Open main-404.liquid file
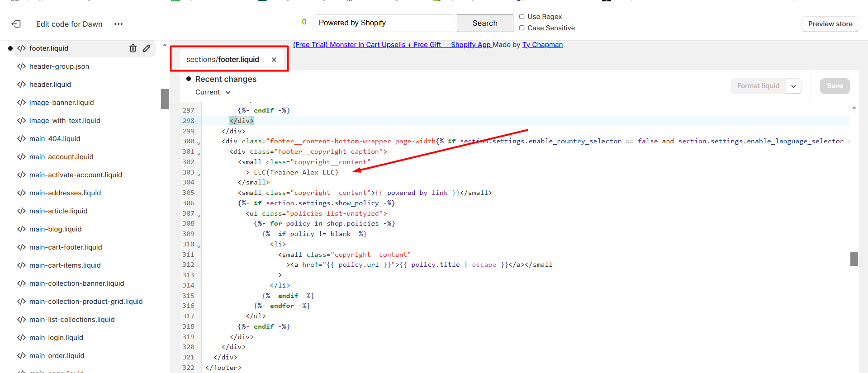 (x=55, y=139)
